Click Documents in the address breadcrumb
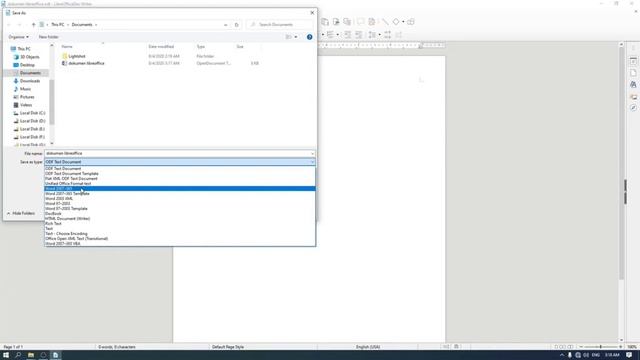 82,24
